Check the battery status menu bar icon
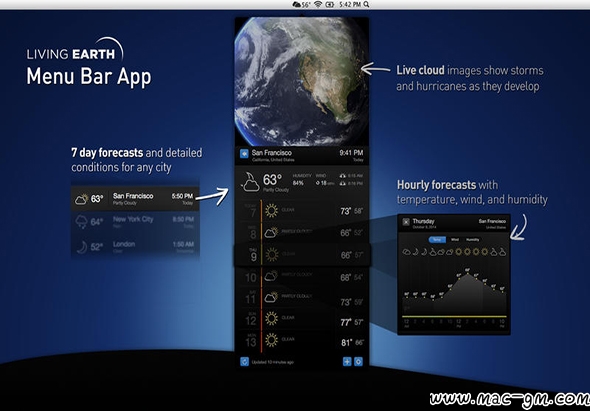The image size is (590, 411). tap(330, 5)
